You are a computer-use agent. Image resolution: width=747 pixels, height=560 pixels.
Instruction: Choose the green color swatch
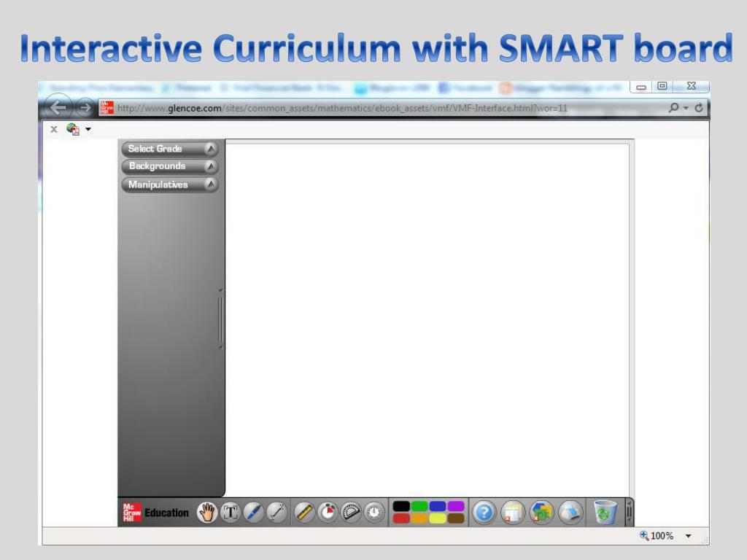(419, 506)
